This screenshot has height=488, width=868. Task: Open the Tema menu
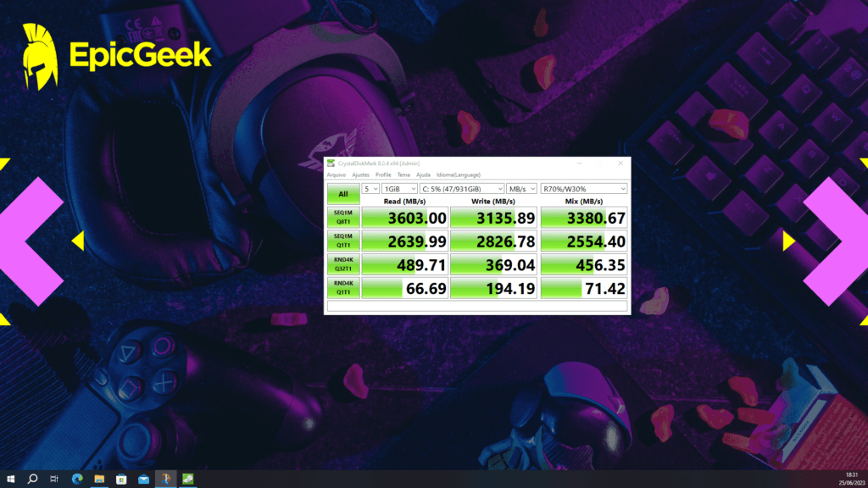coord(403,174)
